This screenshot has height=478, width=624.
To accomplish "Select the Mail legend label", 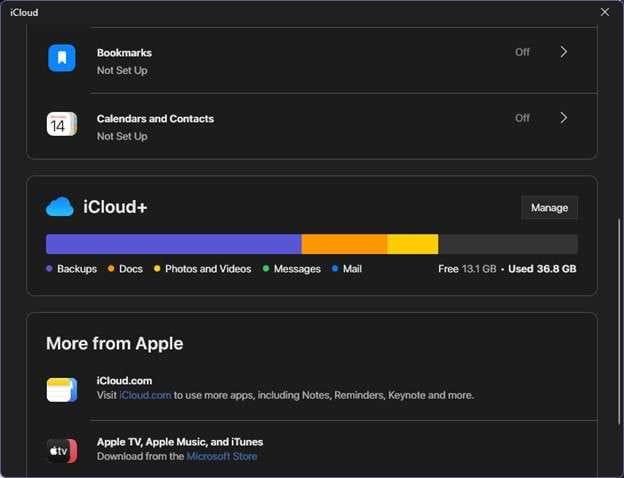I will pyautogui.click(x=352, y=269).
